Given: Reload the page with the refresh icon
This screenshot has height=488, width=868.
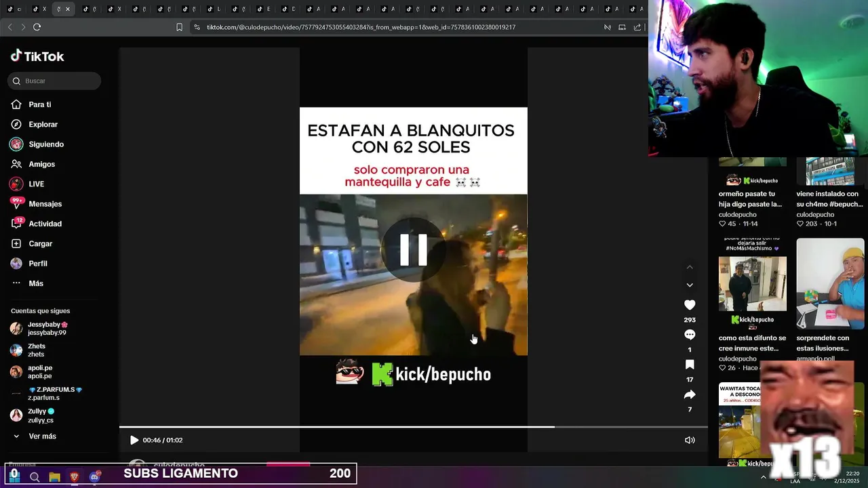Looking at the screenshot, I should coord(37,27).
